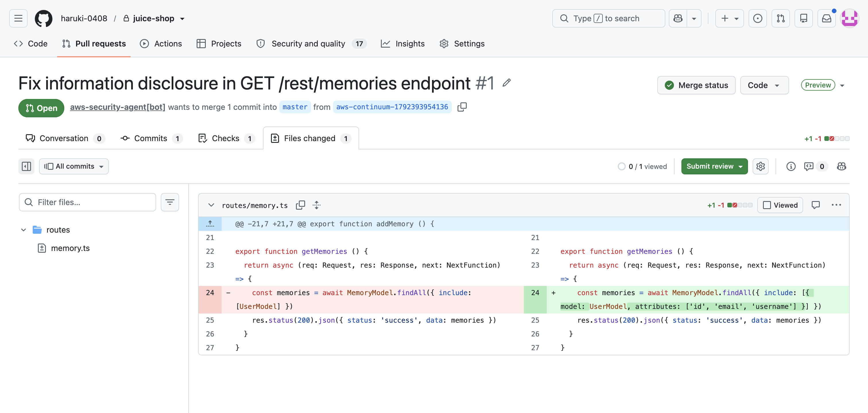
Task: Open the Submit review dropdown
Action: 714,166
